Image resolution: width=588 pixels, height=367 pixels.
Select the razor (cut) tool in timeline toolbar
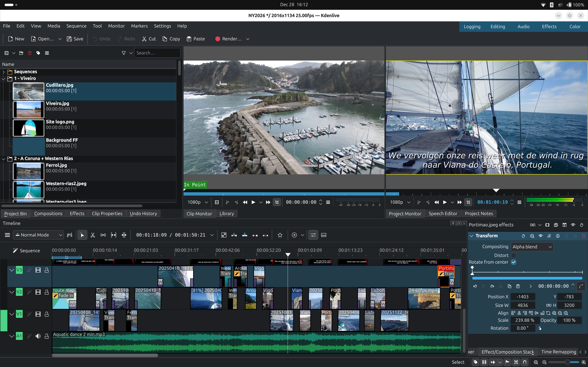pos(92,235)
